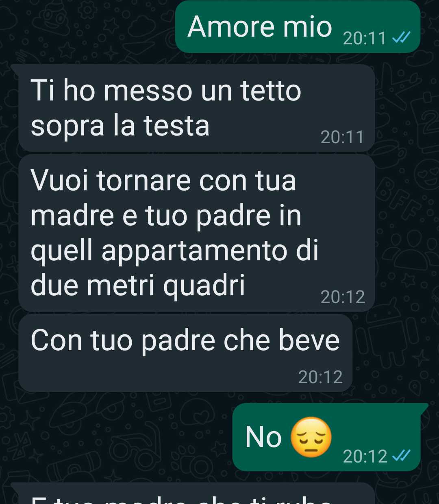Tap the 'Amore mio' sent message
Screen dimensions: 439x504
298,27
